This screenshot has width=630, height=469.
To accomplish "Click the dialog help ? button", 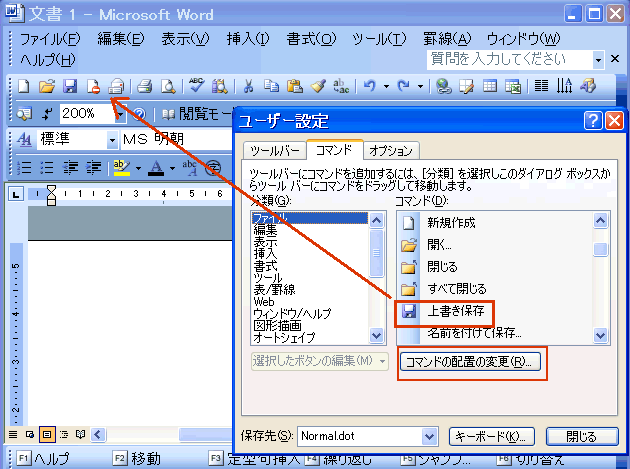I will pyautogui.click(x=593, y=120).
